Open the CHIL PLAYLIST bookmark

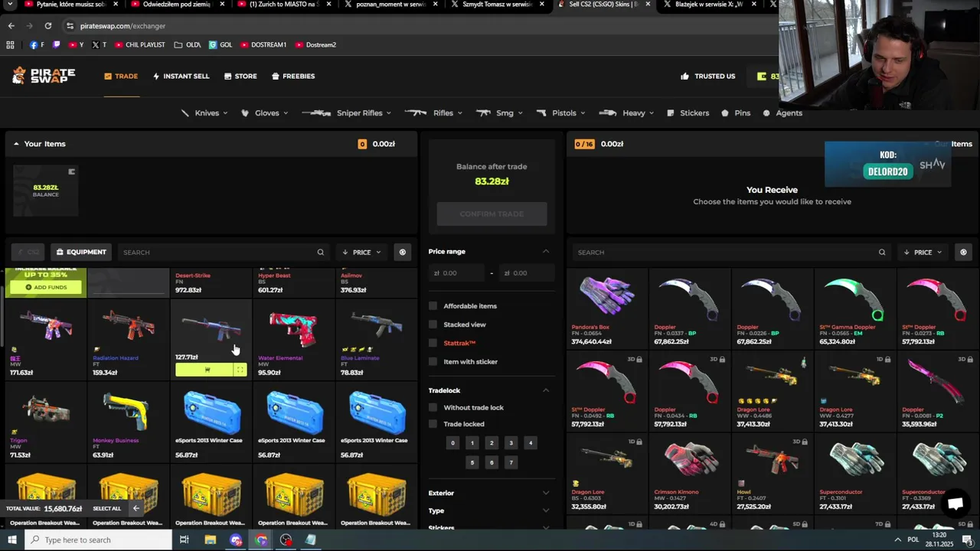click(139, 45)
